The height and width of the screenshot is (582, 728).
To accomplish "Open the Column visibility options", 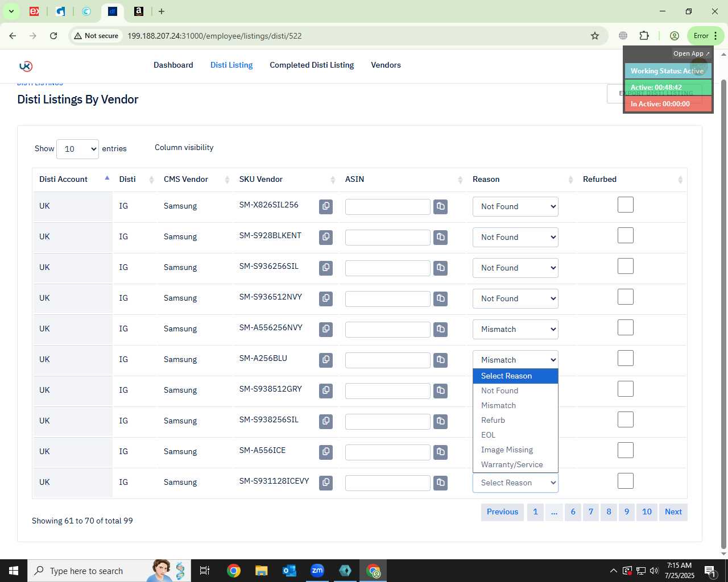I will pyautogui.click(x=184, y=147).
